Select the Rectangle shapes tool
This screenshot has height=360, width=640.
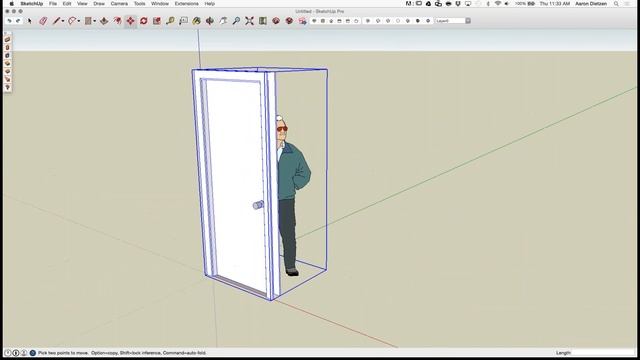[88, 21]
